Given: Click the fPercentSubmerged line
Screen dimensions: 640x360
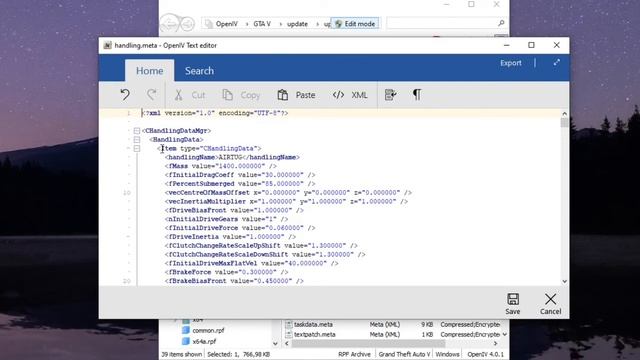Looking at the screenshot, I should click(240, 184).
